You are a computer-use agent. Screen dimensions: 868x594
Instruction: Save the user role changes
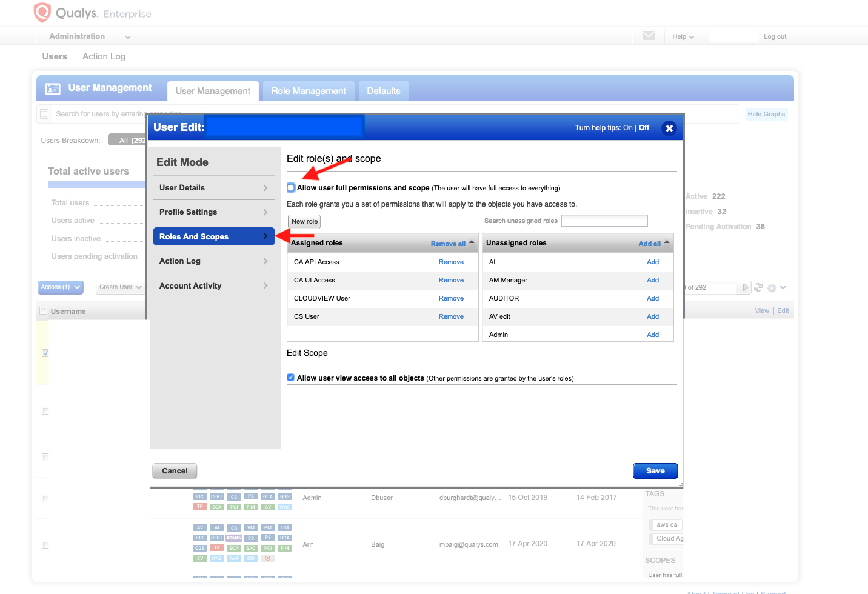click(x=655, y=470)
